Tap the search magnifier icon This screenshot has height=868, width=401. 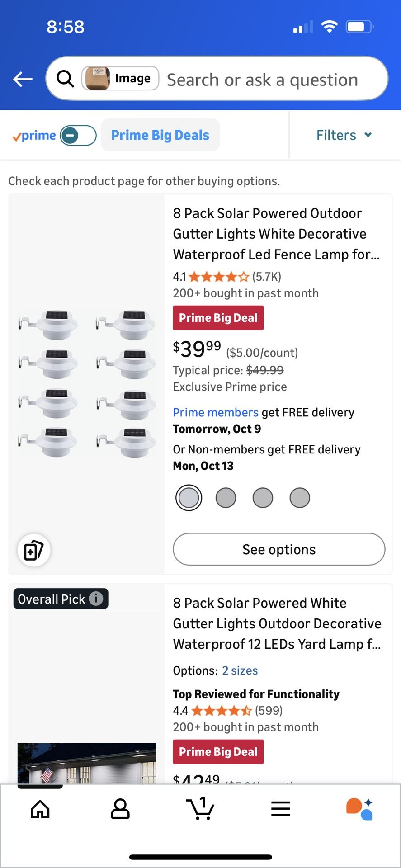pyautogui.click(x=65, y=79)
